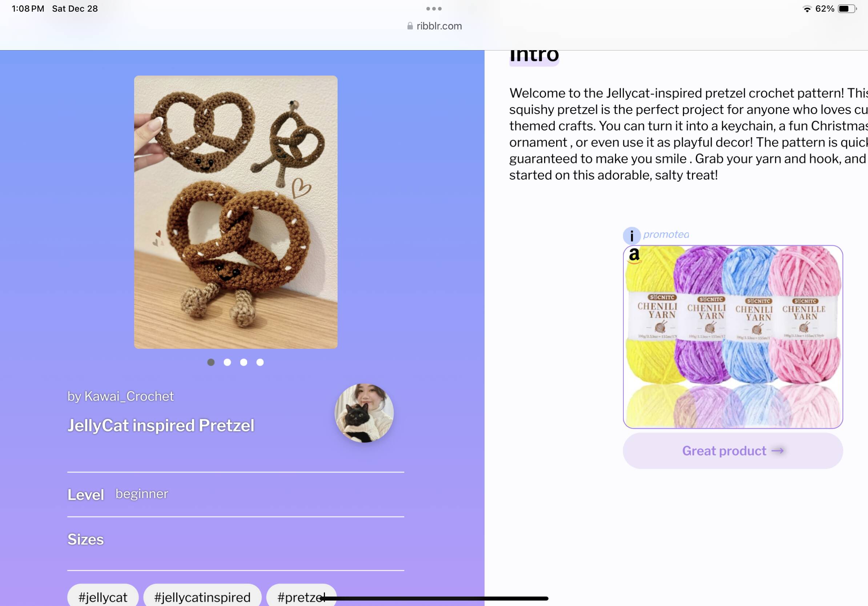Tap the lock icon beside ribblr.com

[x=410, y=26]
